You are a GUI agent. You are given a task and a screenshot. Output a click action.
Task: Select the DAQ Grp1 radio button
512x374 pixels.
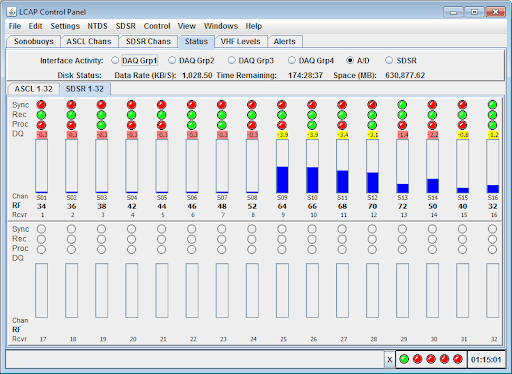[115, 60]
